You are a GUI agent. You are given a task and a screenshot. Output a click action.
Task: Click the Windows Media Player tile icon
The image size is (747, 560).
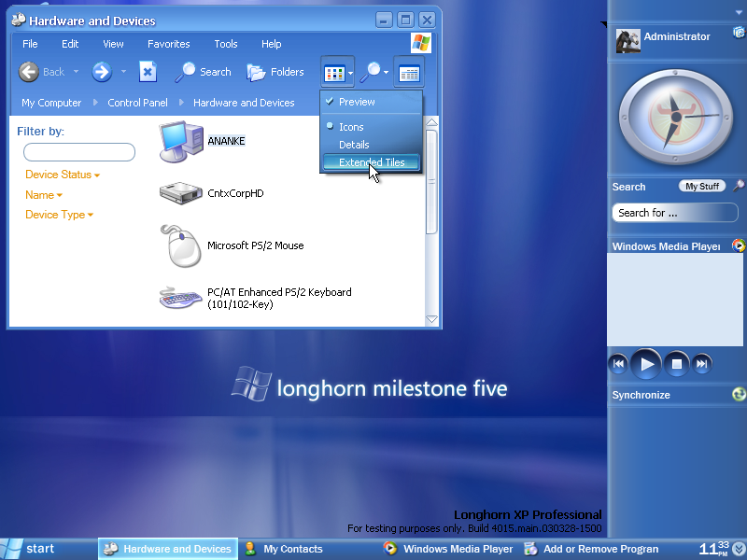point(739,245)
